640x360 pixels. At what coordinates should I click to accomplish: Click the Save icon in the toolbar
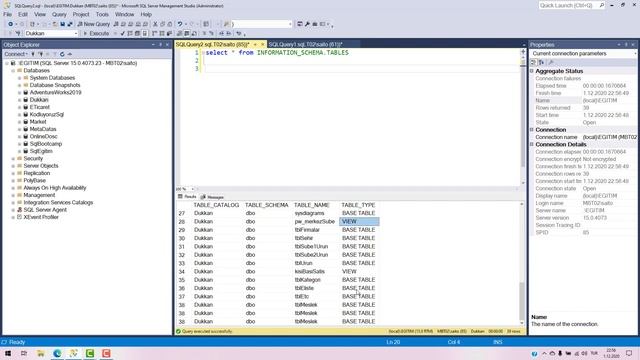[62, 24]
